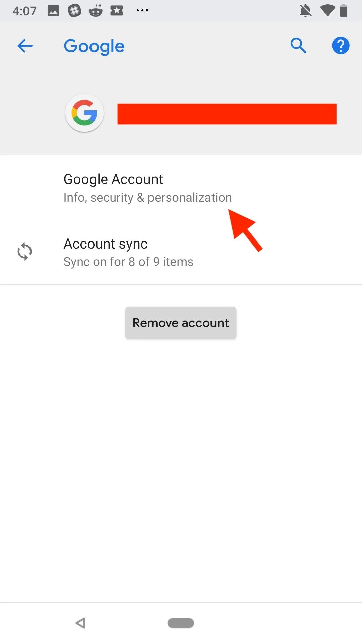This screenshot has height=644, width=362.
Task: Open search with magnifier icon
Action: click(298, 46)
